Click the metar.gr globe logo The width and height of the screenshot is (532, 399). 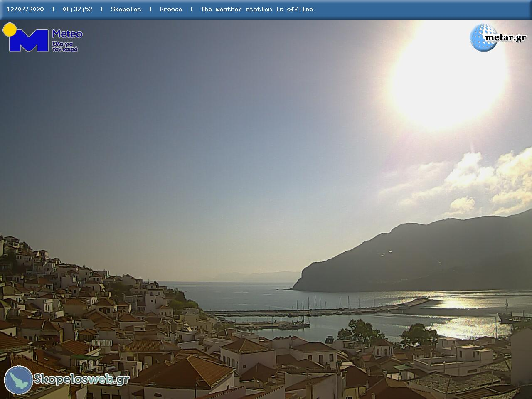pos(483,37)
